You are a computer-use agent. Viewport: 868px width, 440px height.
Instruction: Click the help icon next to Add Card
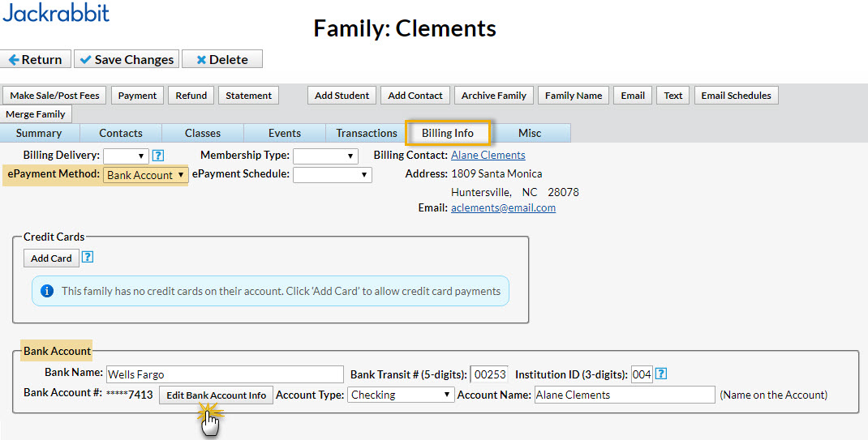coord(88,258)
